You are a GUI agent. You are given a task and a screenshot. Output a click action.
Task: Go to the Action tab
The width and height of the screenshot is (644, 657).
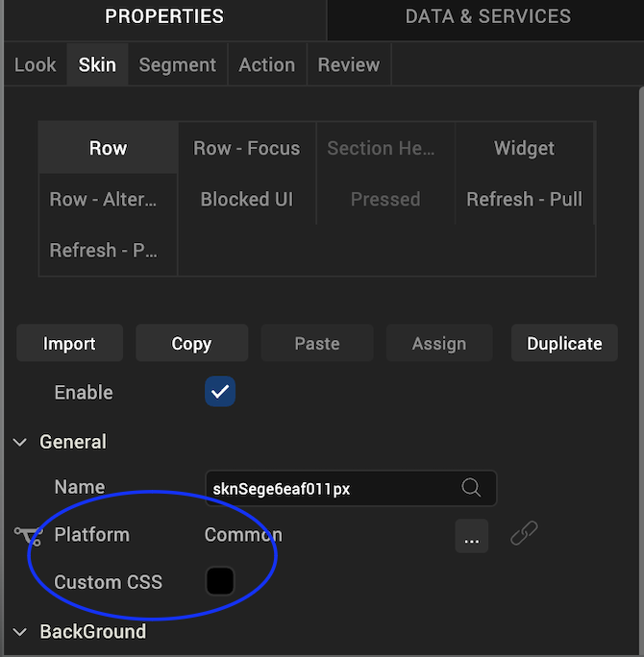click(267, 65)
